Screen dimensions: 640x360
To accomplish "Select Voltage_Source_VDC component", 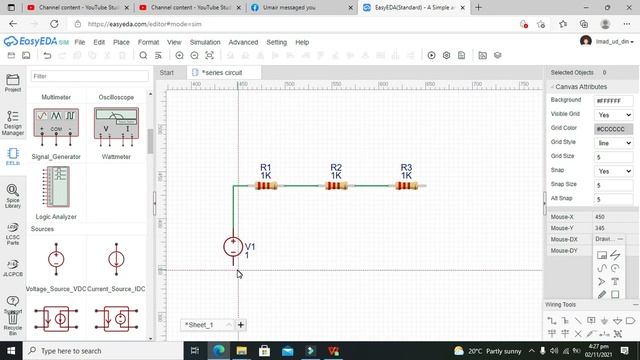I will (56, 264).
